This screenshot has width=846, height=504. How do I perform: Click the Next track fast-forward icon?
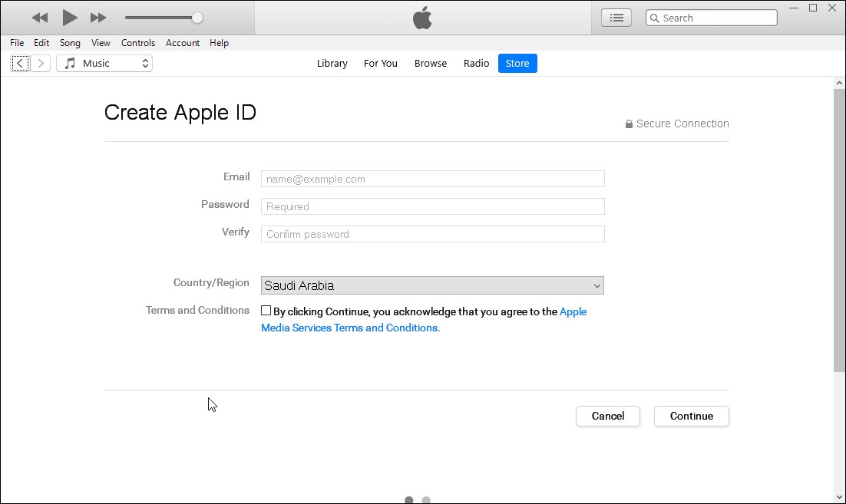tap(98, 18)
